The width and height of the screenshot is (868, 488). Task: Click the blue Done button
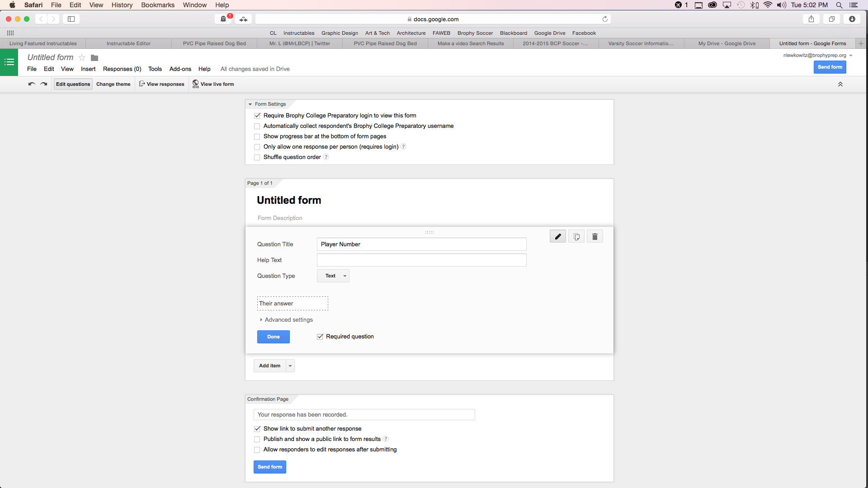[274, 337]
